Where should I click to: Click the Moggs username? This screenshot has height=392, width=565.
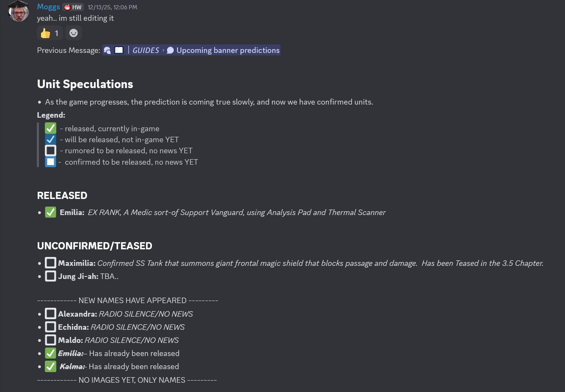click(48, 7)
